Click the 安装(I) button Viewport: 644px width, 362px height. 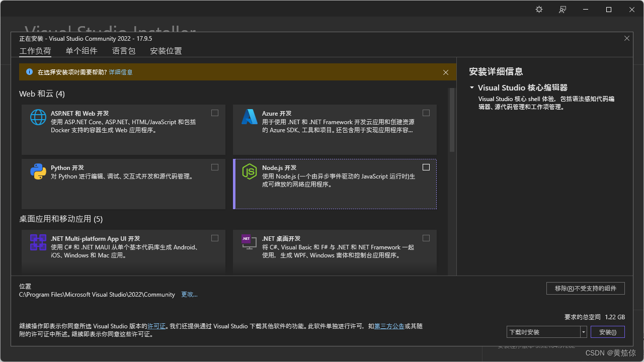608,332
